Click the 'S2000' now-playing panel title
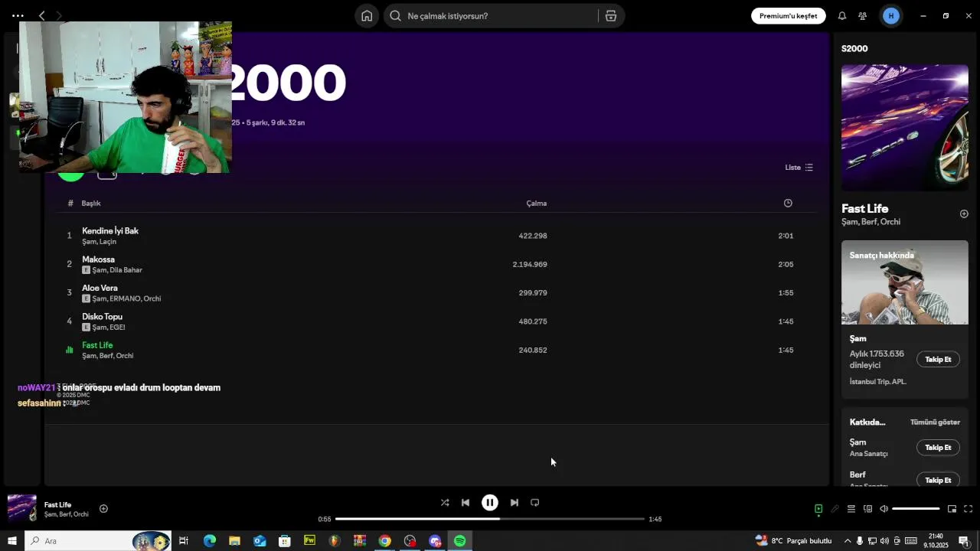Viewport: 980px width, 551px height. point(854,48)
